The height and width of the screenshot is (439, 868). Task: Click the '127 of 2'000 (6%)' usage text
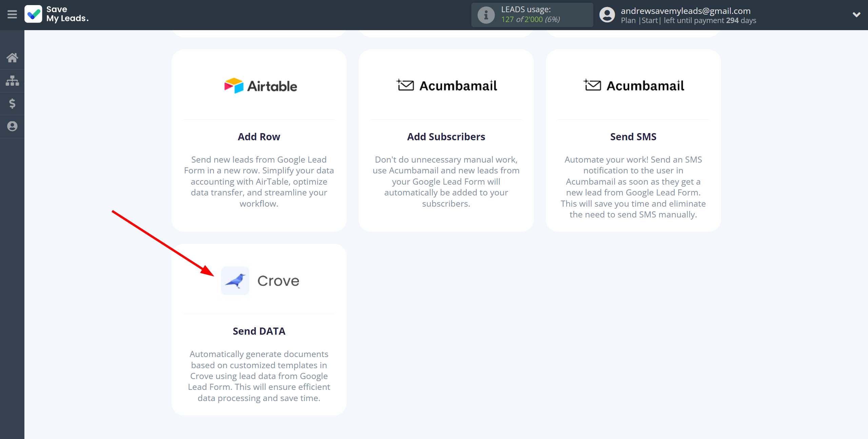tap(531, 20)
